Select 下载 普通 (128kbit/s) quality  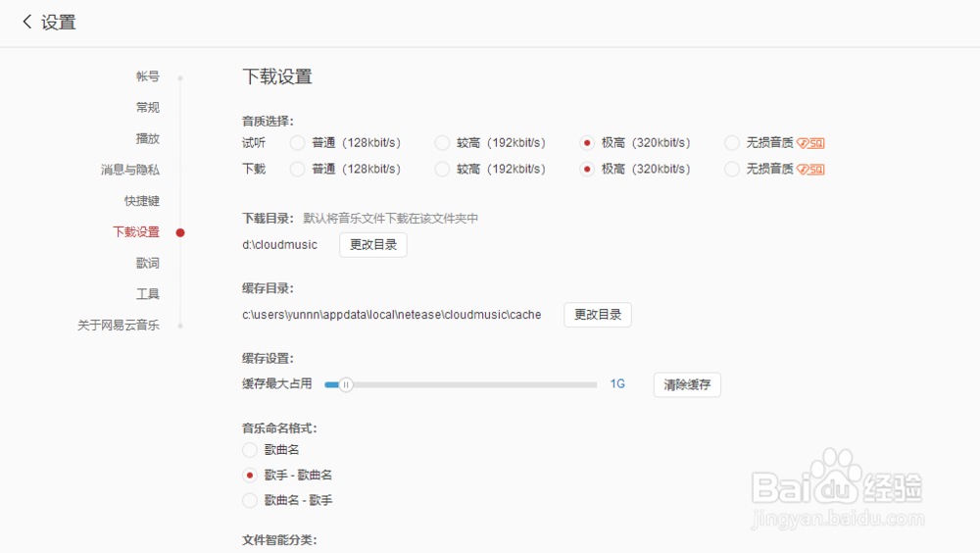(298, 169)
